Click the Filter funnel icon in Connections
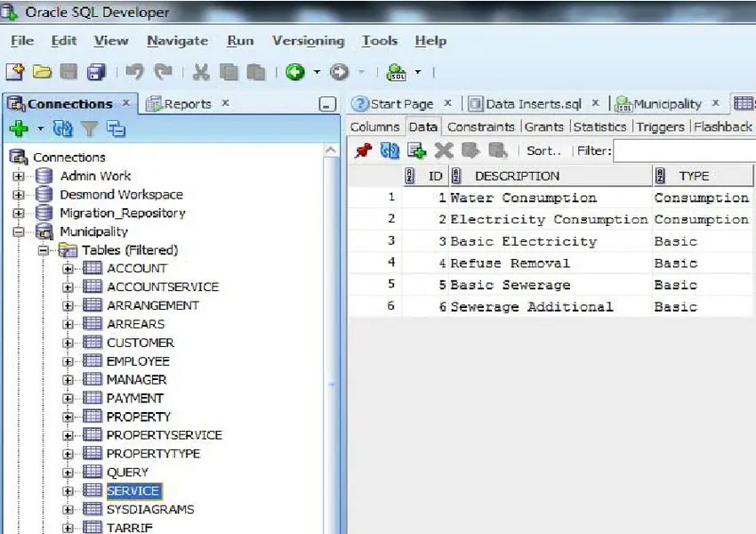The width and height of the screenshot is (756, 534). [90, 129]
